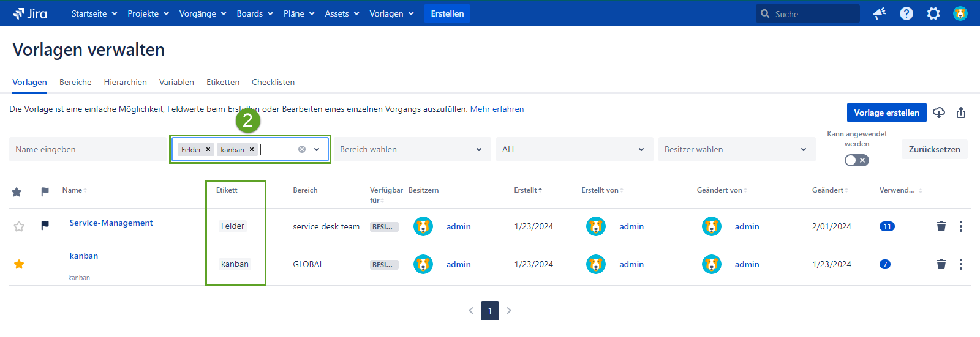Image resolution: width=980 pixels, height=337 pixels.
Task: Open the notifications megaphone icon
Action: (880, 13)
